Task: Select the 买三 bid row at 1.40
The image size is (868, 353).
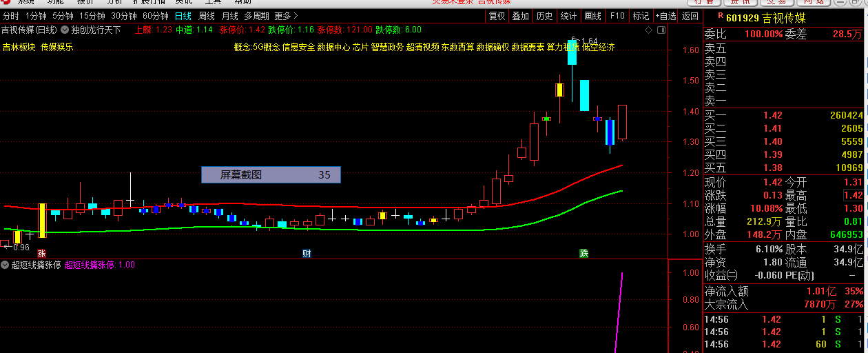Action: (x=784, y=141)
